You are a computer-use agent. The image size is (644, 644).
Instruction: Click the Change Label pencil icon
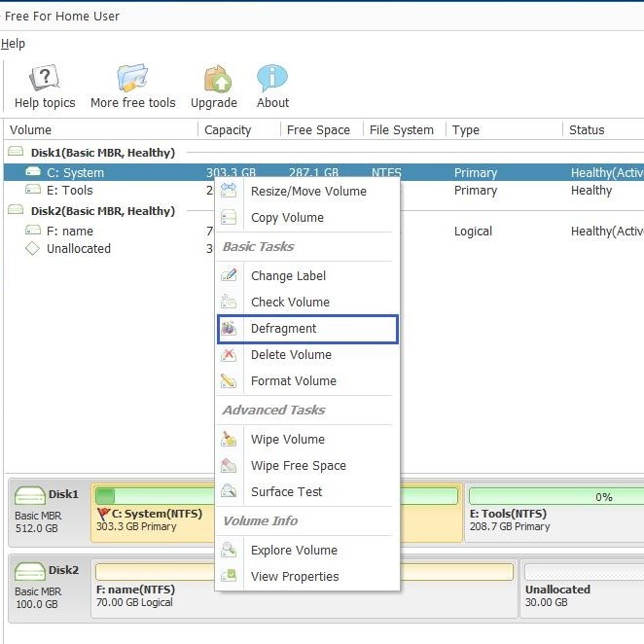[x=229, y=275]
